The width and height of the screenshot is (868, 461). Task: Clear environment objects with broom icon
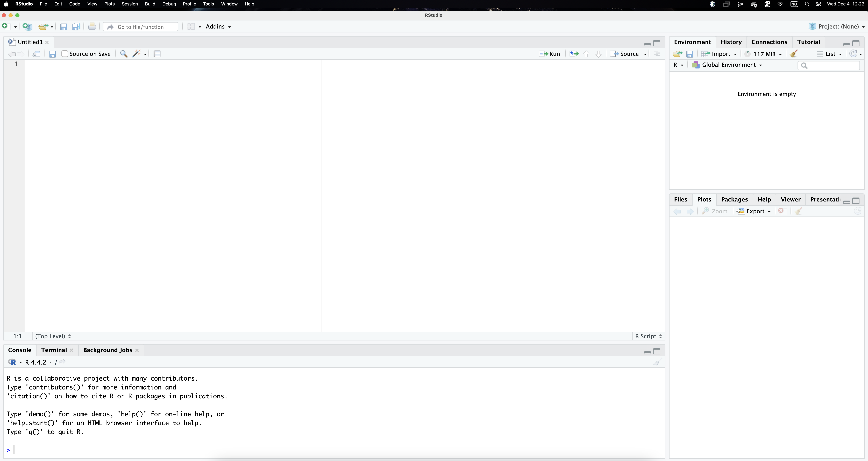(x=794, y=54)
